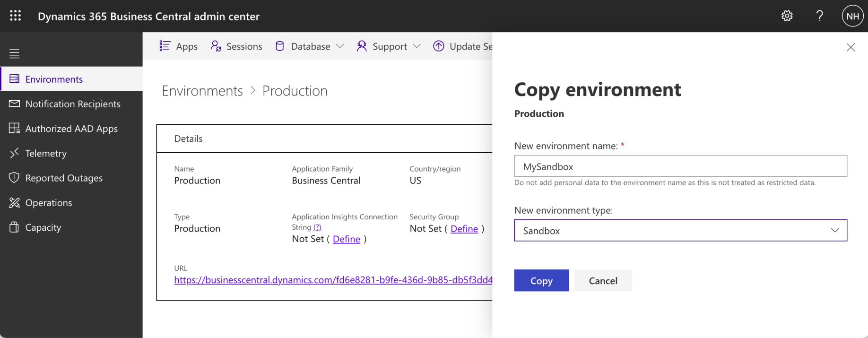Expand the Support menu
The height and width of the screenshot is (338, 868).
click(x=389, y=46)
